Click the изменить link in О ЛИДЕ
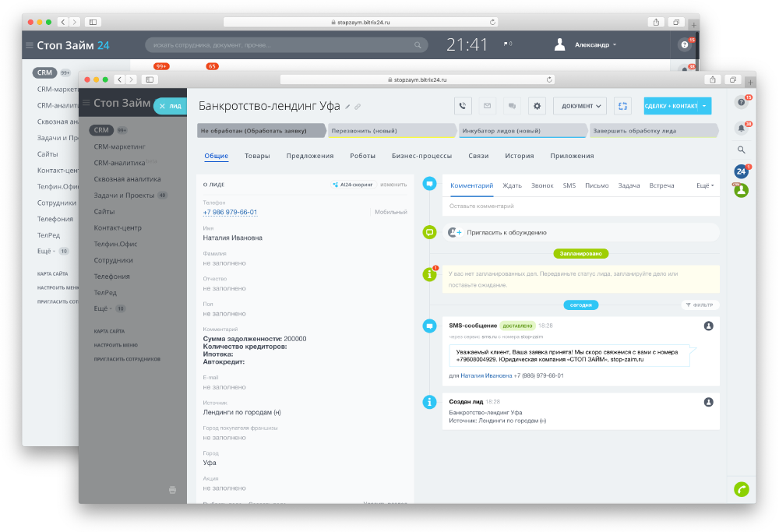 coord(393,185)
